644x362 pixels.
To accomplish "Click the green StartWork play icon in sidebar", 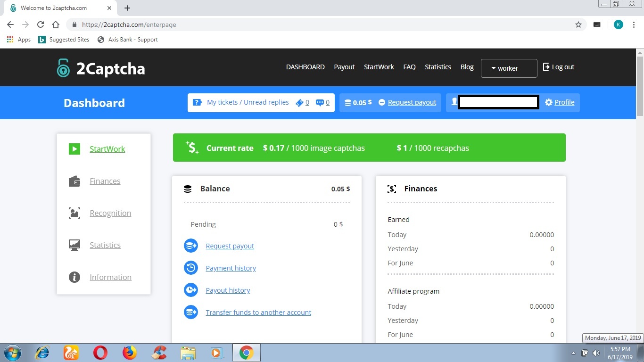I will tap(74, 149).
